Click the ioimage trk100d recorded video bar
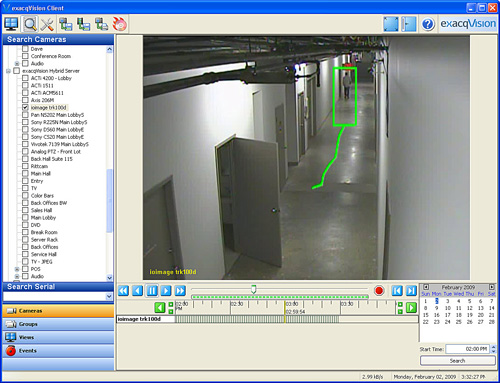 257,319
